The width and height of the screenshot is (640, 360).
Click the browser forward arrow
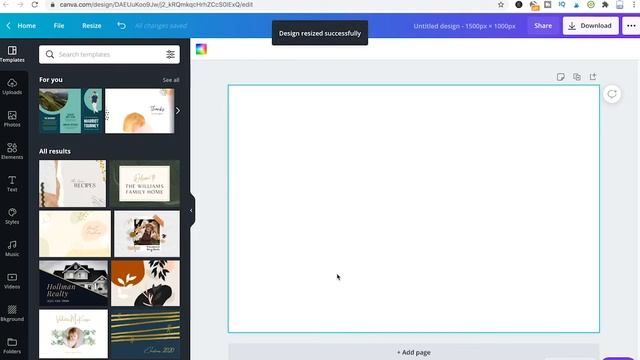point(20,4)
